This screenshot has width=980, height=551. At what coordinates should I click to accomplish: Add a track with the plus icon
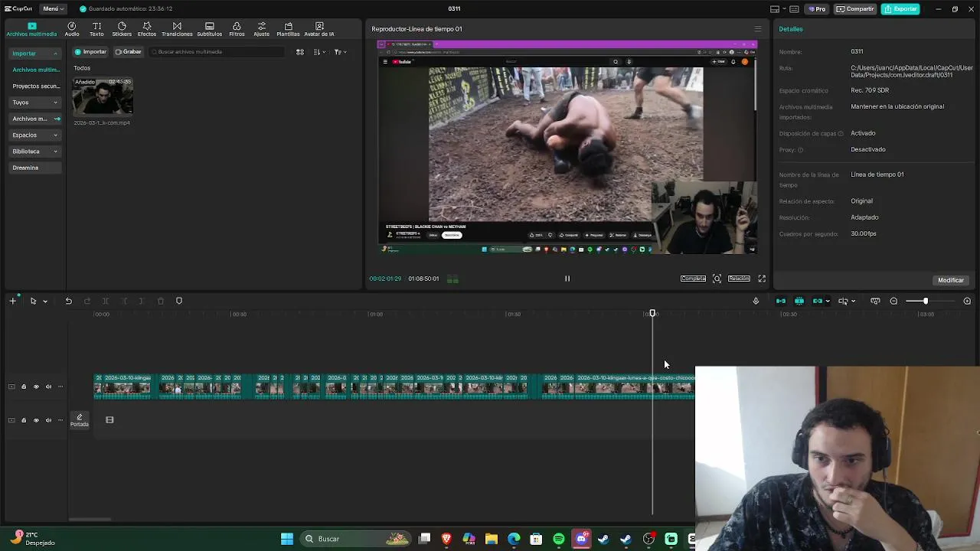click(x=12, y=301)
